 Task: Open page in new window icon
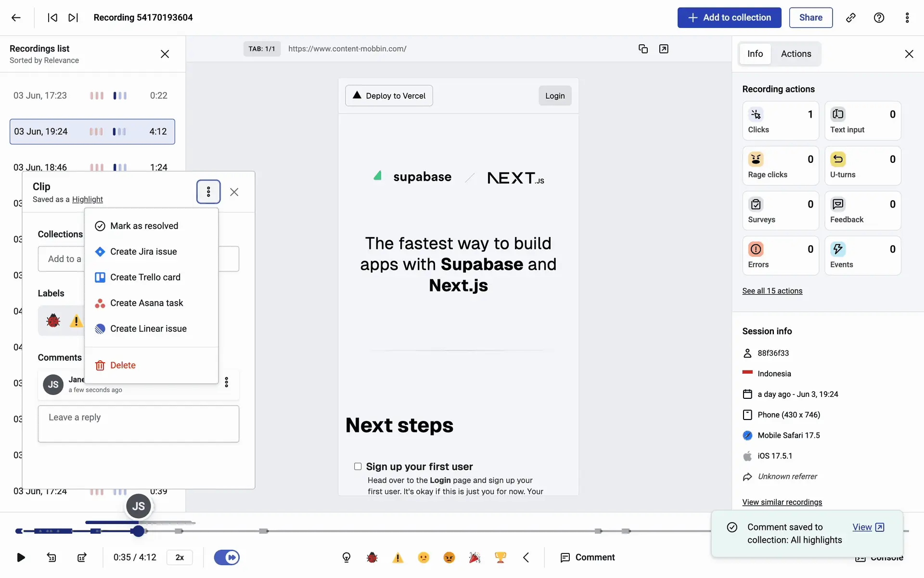point(664,49)
